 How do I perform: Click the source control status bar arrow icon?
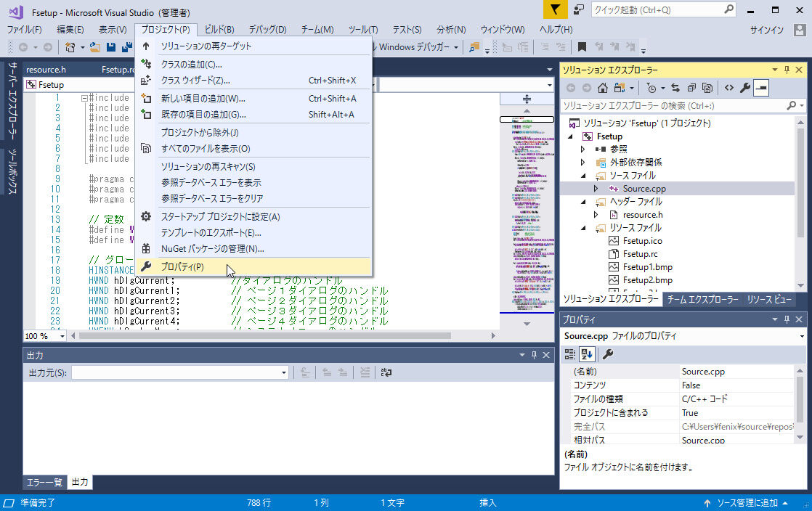[x=707, y=503]
